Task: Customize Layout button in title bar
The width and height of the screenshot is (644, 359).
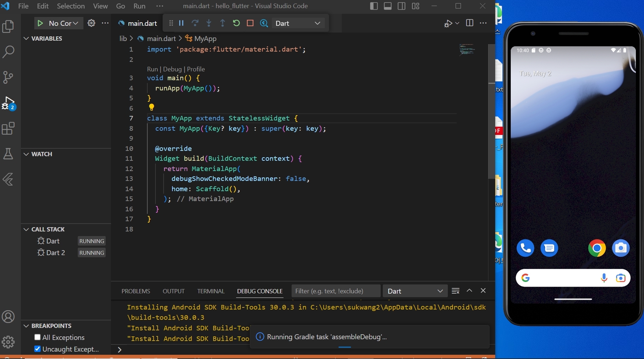Action: tap(416, 6)
